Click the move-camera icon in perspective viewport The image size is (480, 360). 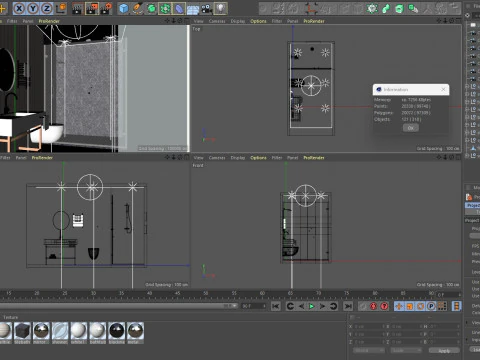point(167,21)
